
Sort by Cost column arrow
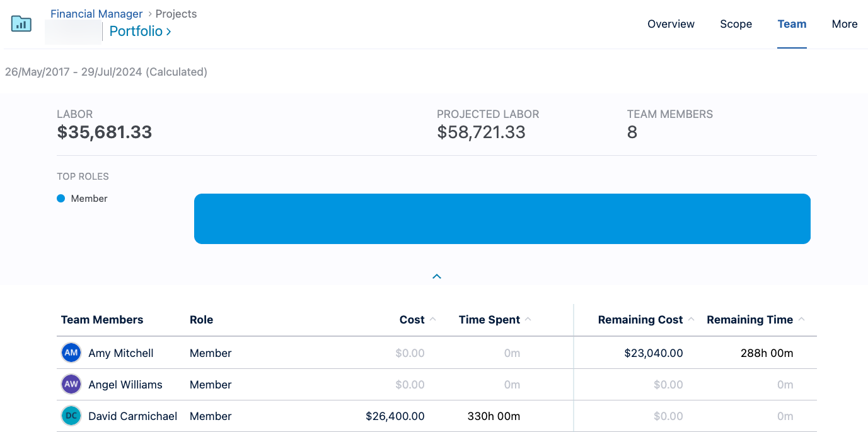(433, 320)
